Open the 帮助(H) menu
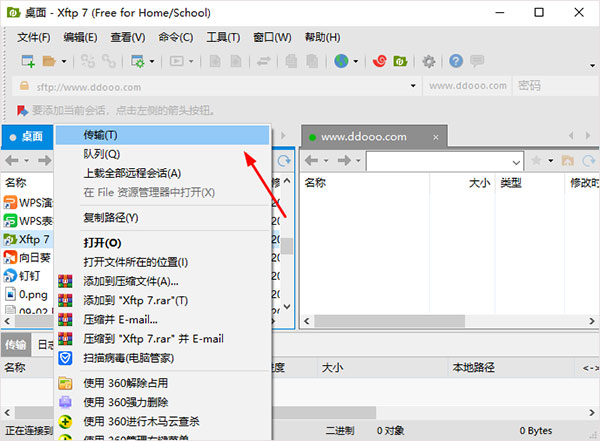The width and height of the screenshot is (600, 441). click(x=322, y=38)
